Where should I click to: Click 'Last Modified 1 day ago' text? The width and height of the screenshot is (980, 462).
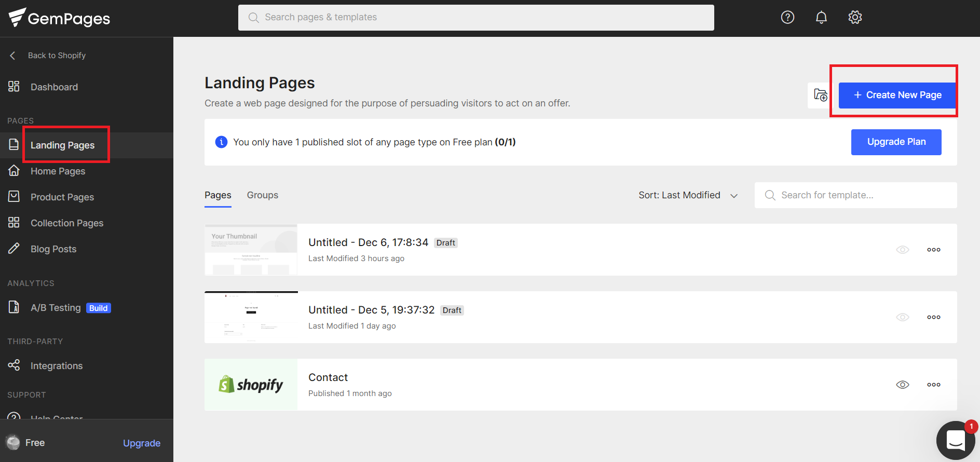coord(352,326)
